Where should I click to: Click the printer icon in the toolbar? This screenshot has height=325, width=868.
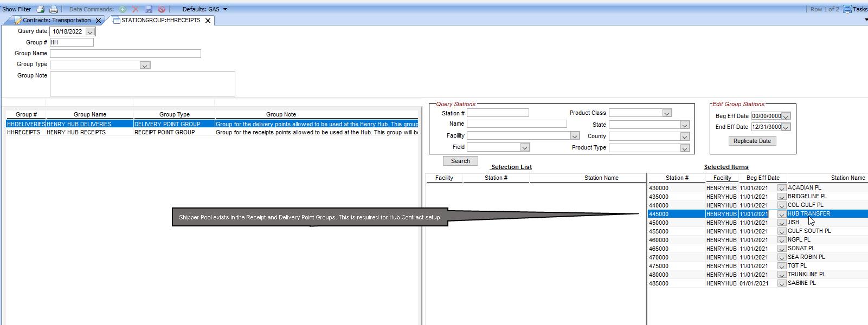click(54, 9)
